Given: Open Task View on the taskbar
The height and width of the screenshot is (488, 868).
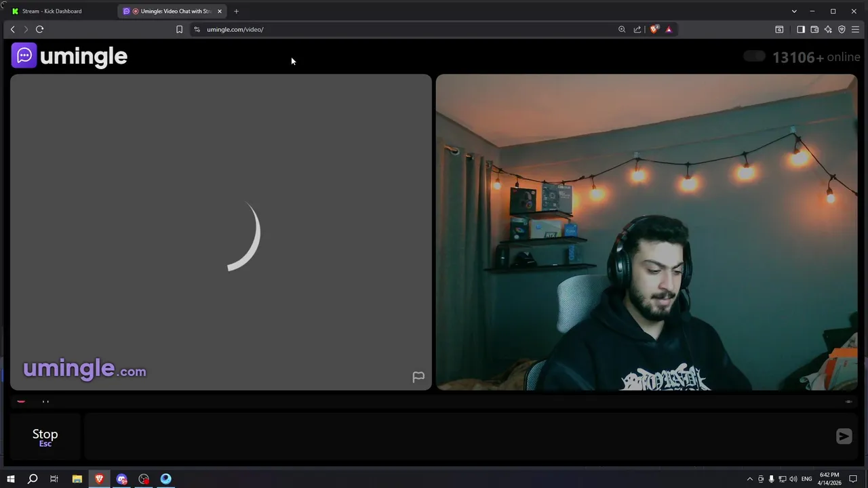Looking at the screenshot, I should coord(54,479).
